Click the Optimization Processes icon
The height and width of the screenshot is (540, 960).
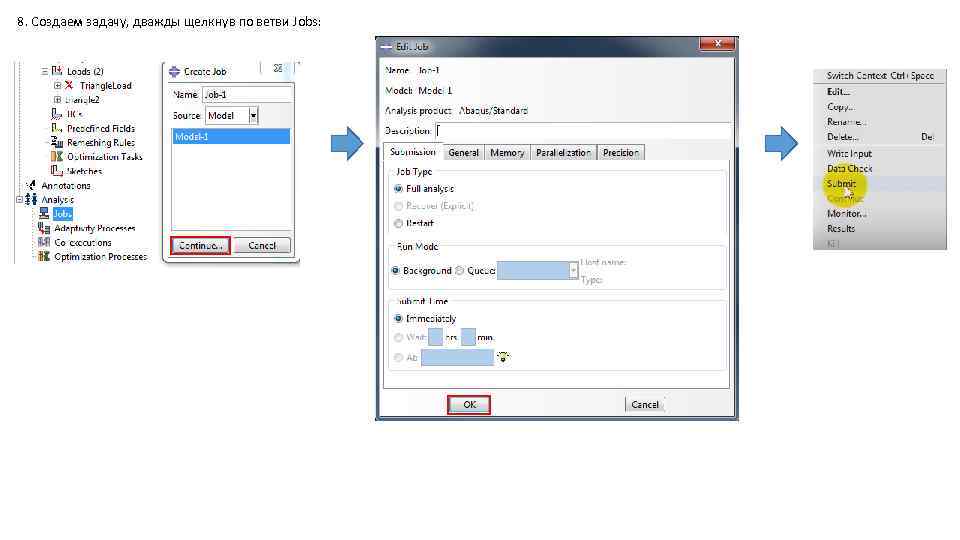coord(44,256)
